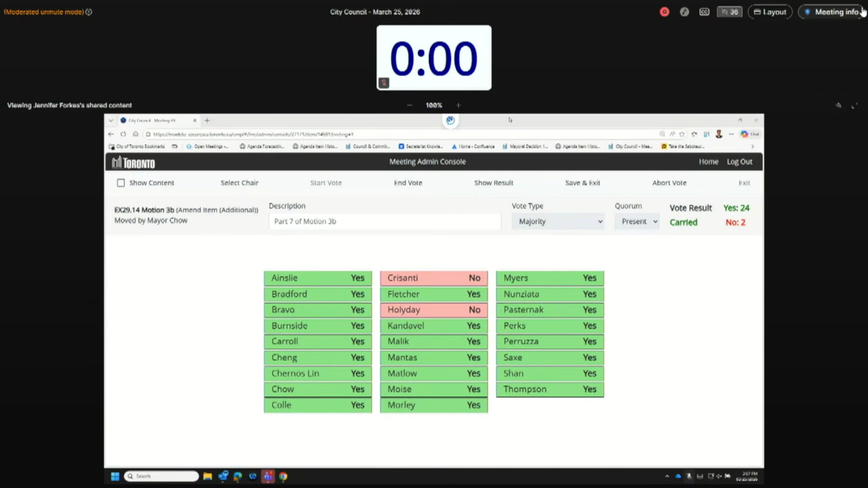Click Start Vote menu item
The height and width of the screenshot is (488, 868).
click(x=326, y=183)
